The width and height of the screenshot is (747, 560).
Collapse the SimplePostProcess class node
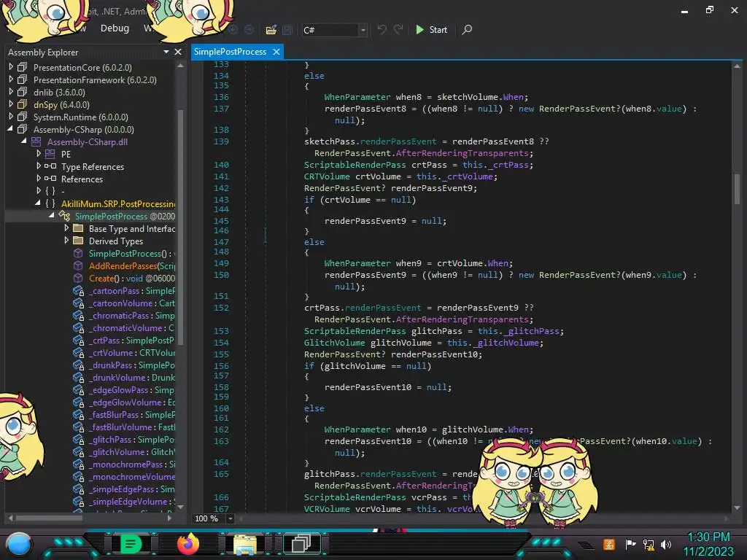pyautogui.click(x=52, y=216)
